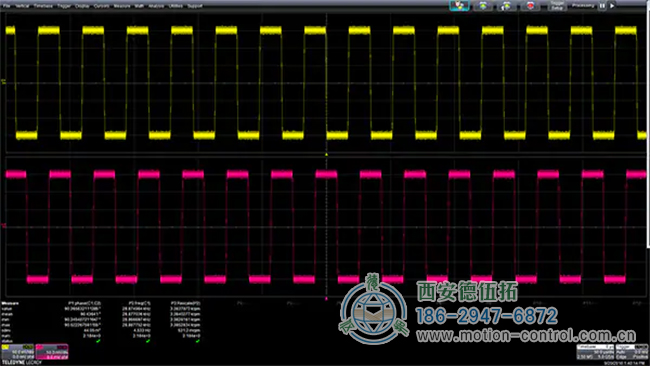Open the File menu
This screenshot has width=650, height=366.
click(x=7, y=6)
